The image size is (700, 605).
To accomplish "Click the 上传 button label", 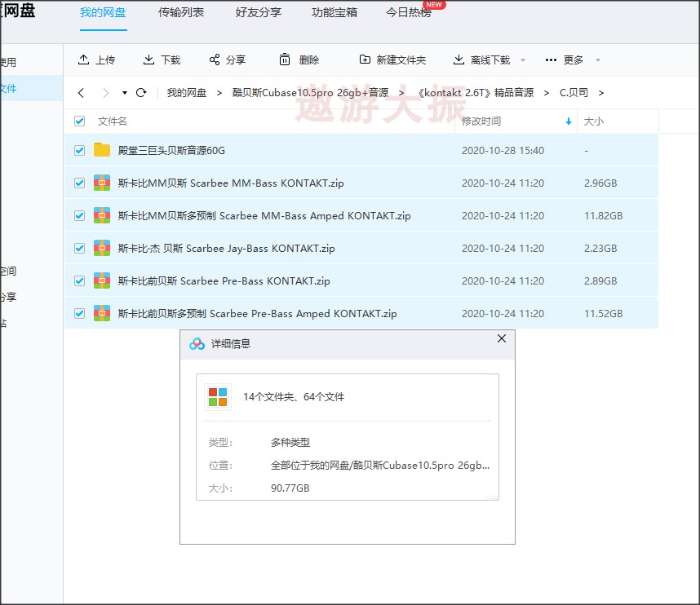I will point(105,60).
